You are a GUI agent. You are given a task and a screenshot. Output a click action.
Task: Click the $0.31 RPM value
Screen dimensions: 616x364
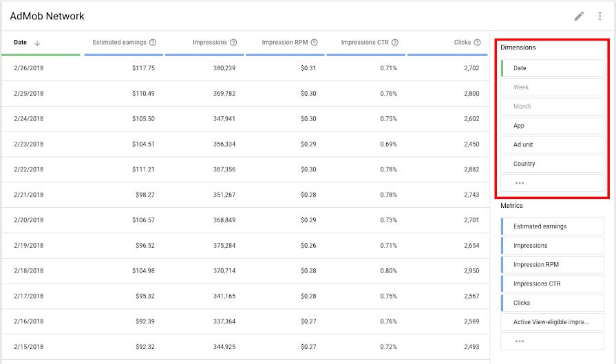coord(308,68)
